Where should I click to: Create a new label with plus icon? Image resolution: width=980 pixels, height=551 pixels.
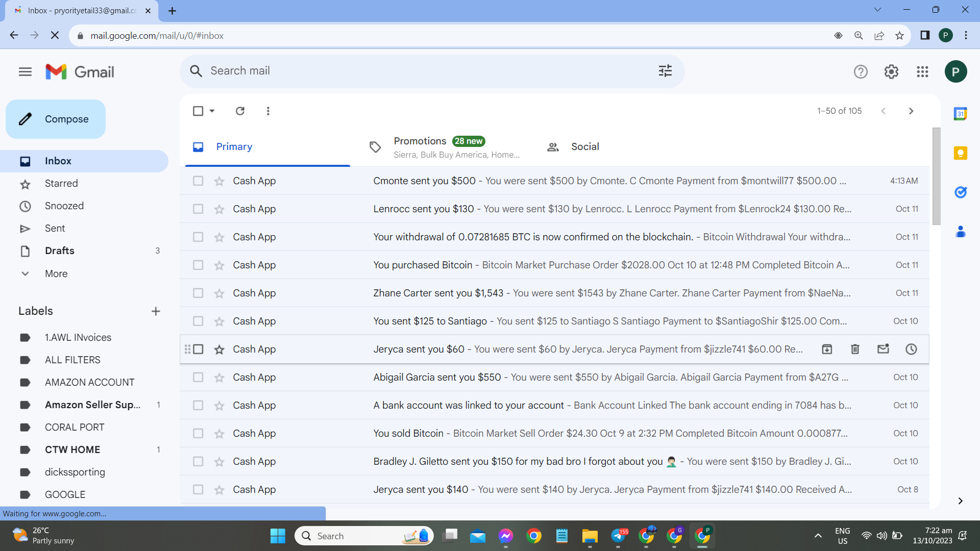(x=156, y=311)
